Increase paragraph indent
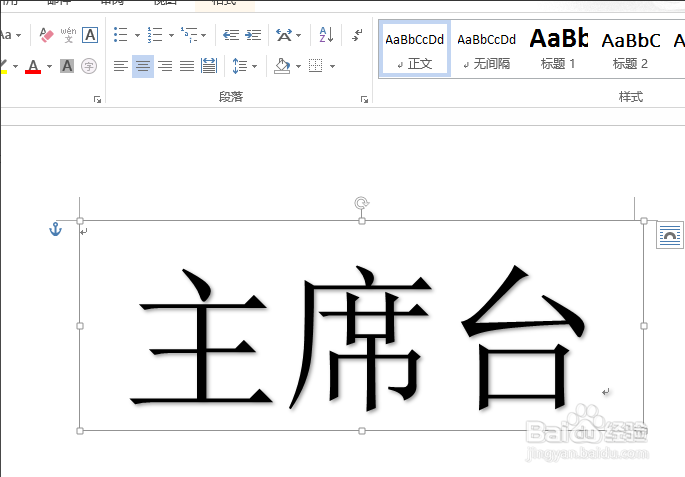Screen dimensions: 685x477 (x=253, y=35)
